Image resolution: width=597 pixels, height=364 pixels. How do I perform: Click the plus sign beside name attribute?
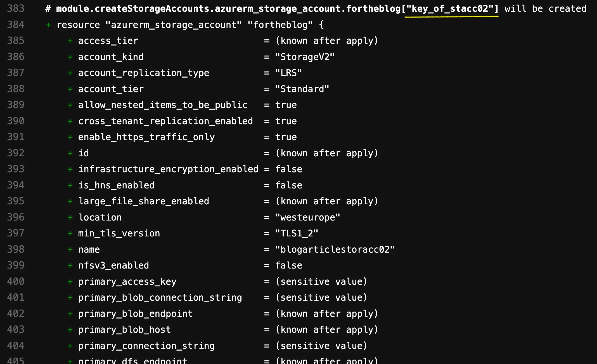[70, 250]
